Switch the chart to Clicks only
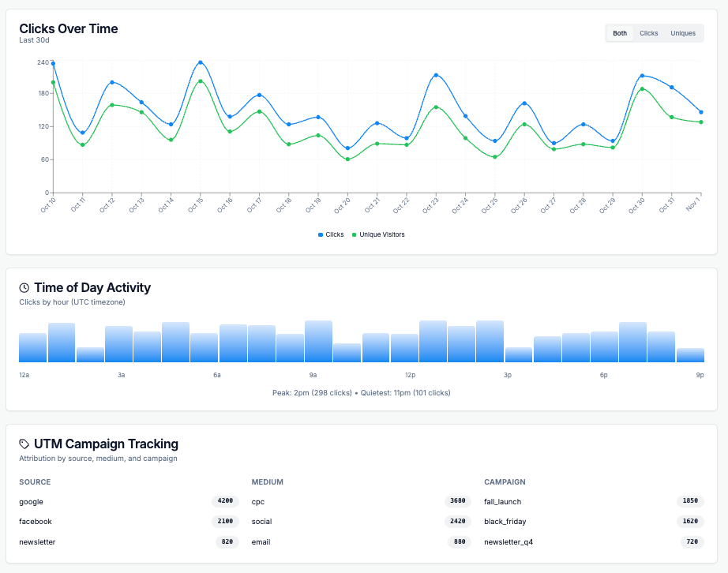 [648, 33]
